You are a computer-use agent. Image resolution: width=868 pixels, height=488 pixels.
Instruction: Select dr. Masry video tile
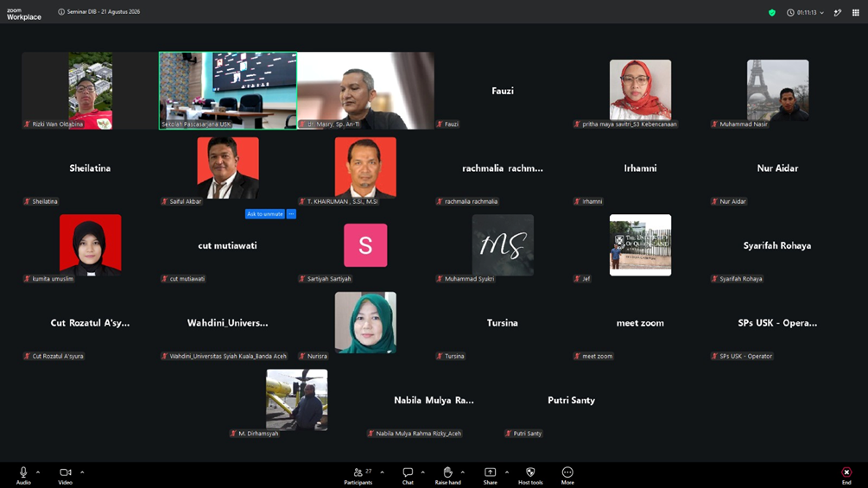point(366,91)
